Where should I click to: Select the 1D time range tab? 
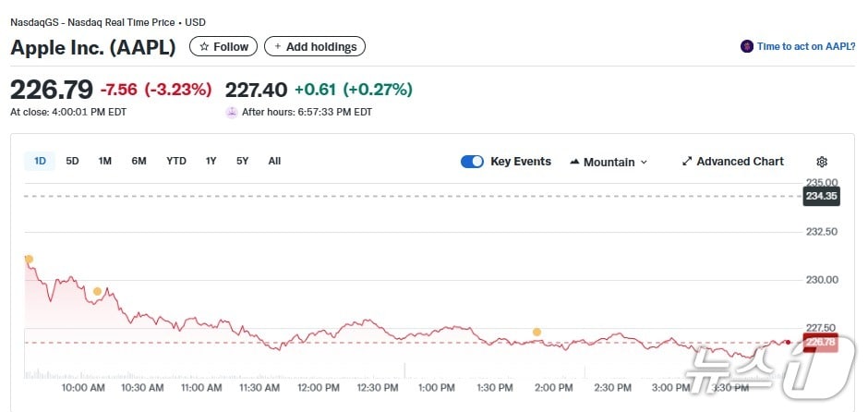(x=40, y=161)
